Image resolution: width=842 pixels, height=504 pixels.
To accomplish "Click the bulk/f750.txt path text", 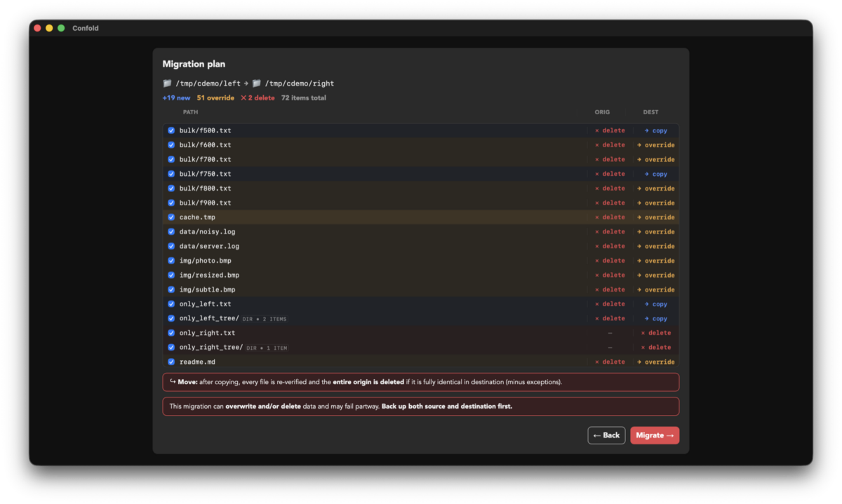I will point(205,174).
